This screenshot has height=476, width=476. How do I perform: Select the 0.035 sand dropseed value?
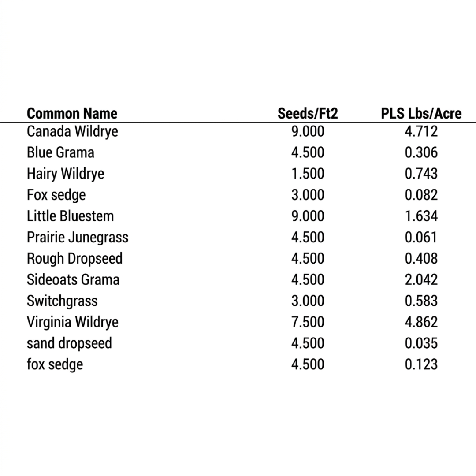(421, 343)
